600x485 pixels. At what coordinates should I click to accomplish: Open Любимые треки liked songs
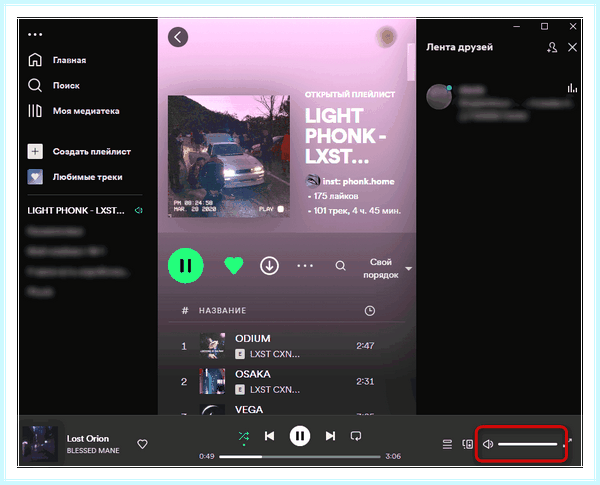(x=75, y=177)
